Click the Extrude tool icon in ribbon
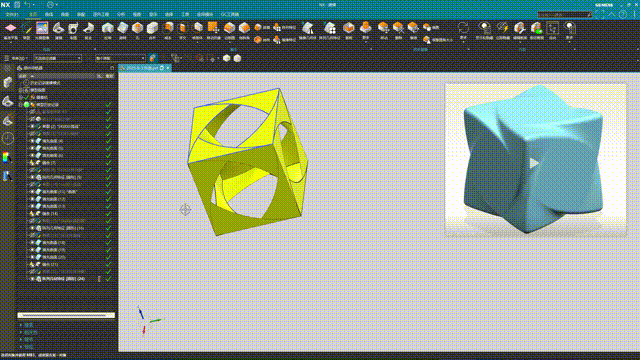The height and width of the screenshot is (360, 640). [108, 28]
